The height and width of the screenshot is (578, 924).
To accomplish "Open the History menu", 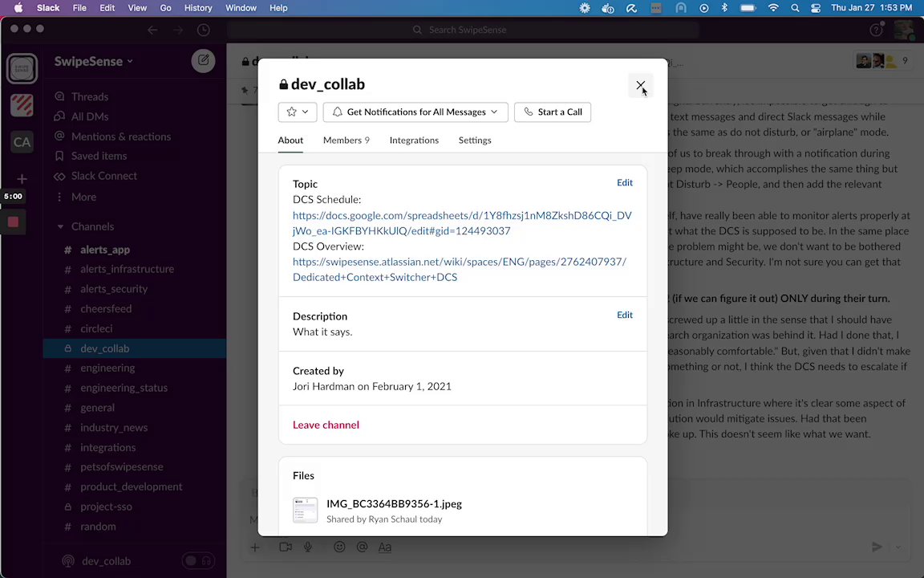I will (x=198, y=8).
